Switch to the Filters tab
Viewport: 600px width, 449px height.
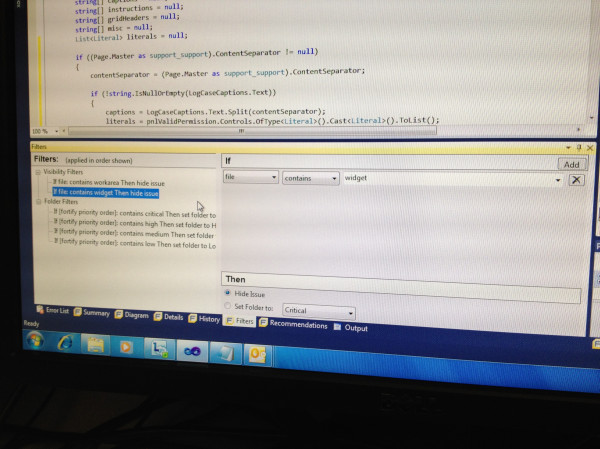240,321
